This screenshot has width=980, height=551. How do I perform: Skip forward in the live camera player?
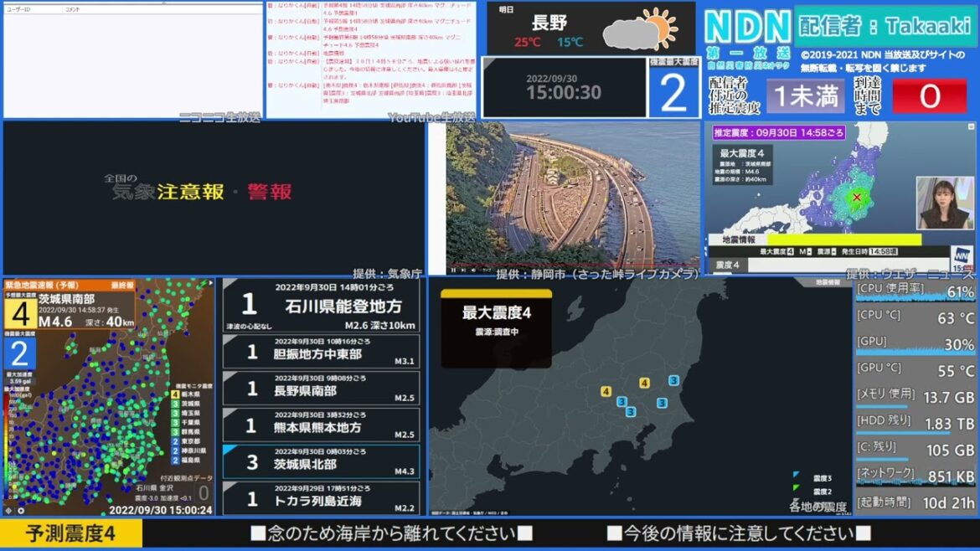pos(465,270)
